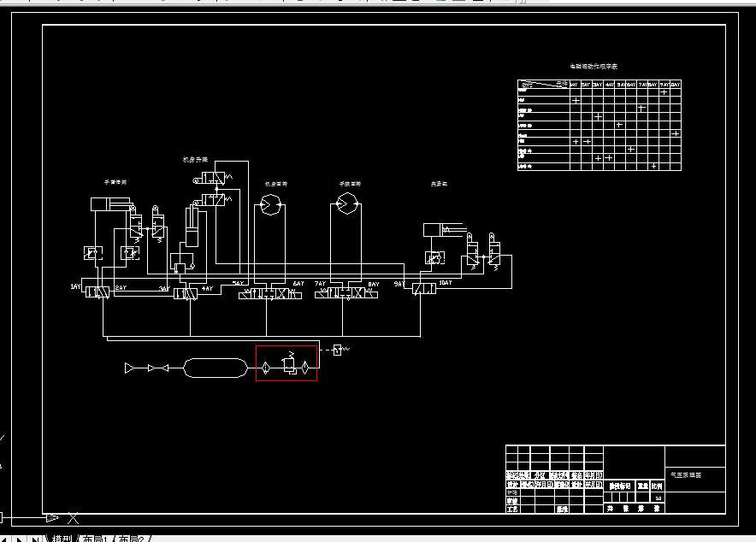Select the 机身回转 label text
This screenshot has width=756, height=542.
click(275, 184)
